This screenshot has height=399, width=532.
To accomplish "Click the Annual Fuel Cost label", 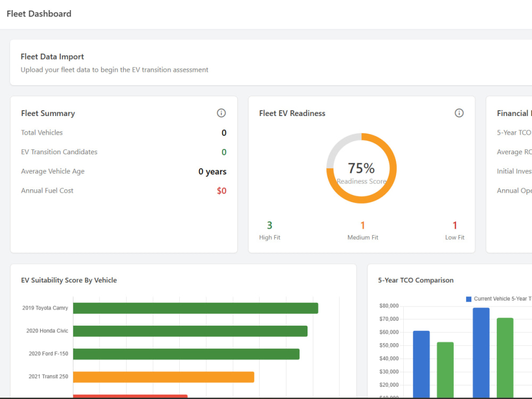I will pyautogui.click(x=47, y=190).
